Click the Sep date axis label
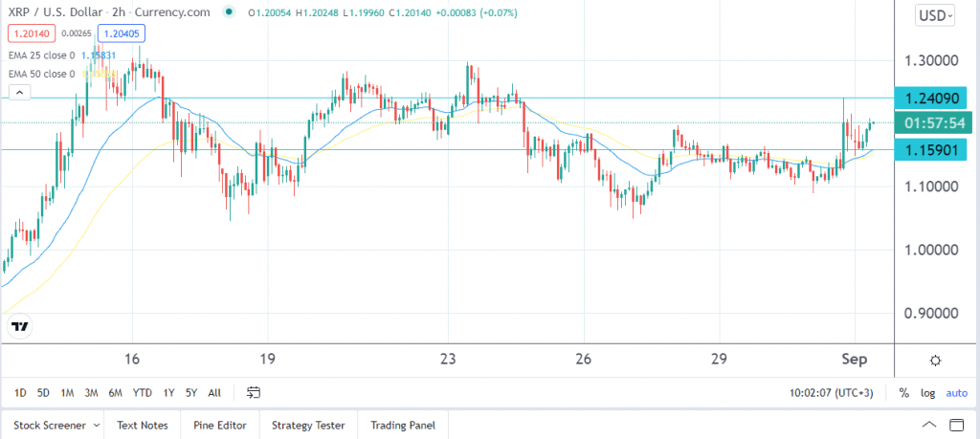 (855, 360)
